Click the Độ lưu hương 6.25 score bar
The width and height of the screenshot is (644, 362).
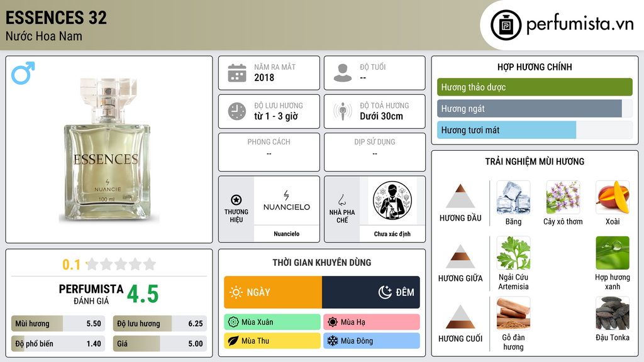160,324
